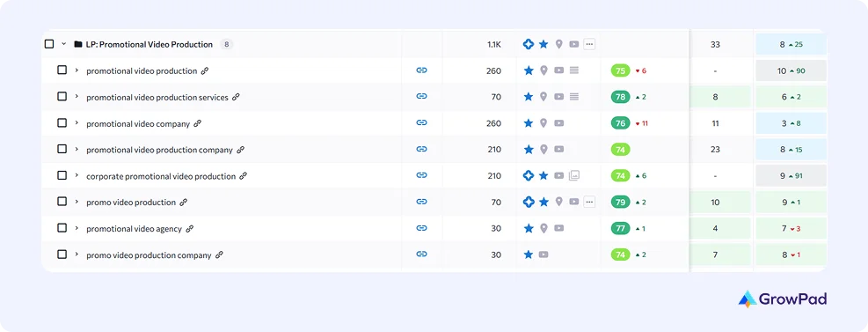Click the small chain icon after 'promotional video production services'
868x332 pixels.
(236, 97)
